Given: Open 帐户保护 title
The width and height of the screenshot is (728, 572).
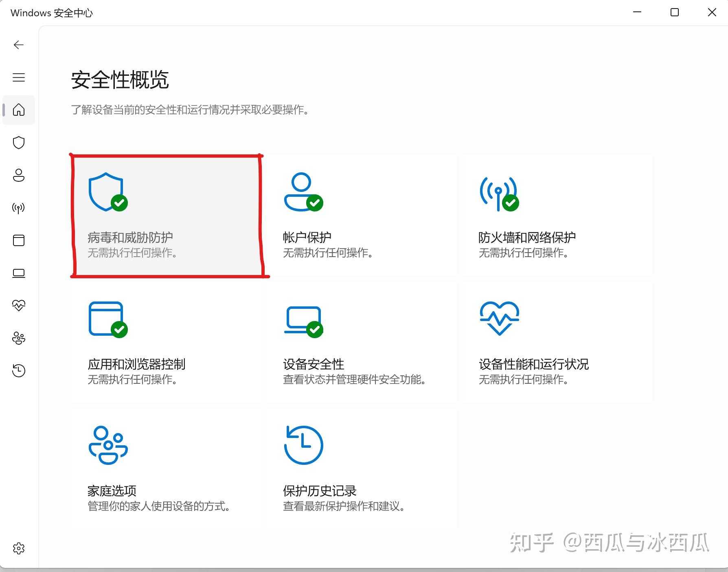Looking at the screenshot, I should click(307, 237).
